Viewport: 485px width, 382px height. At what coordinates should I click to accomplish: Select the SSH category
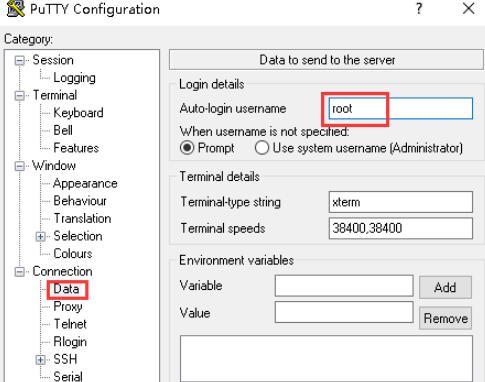click(65, 359)
